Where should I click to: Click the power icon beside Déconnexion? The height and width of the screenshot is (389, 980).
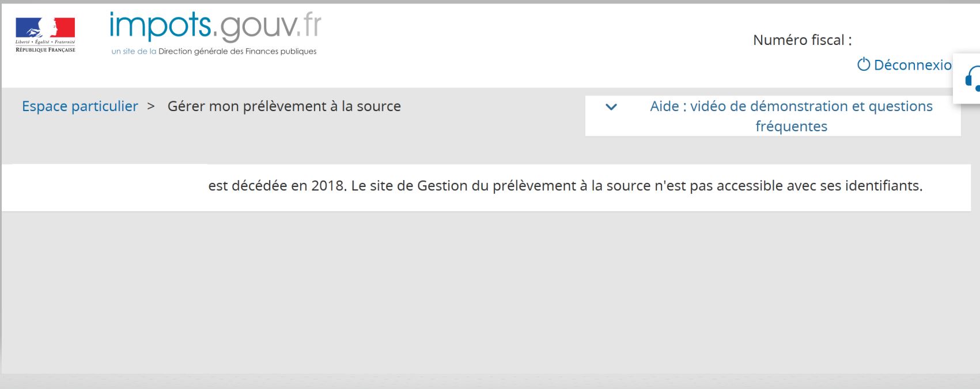[x=863, y=65]
